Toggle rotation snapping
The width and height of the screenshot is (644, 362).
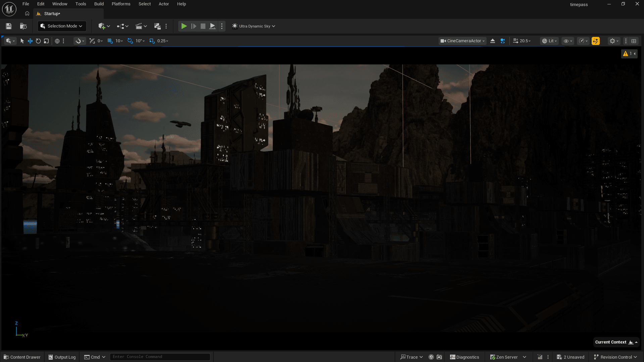click(130, 41)
